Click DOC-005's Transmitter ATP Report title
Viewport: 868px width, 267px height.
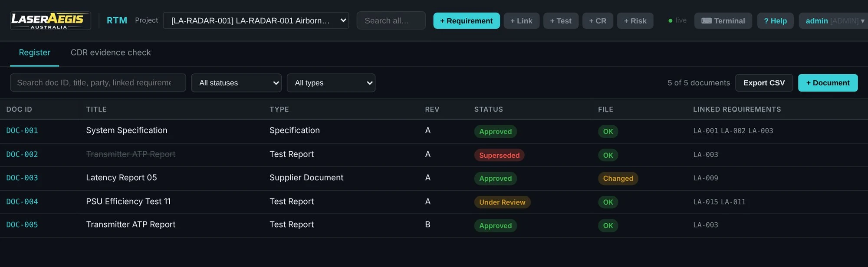tap(131, 225)
